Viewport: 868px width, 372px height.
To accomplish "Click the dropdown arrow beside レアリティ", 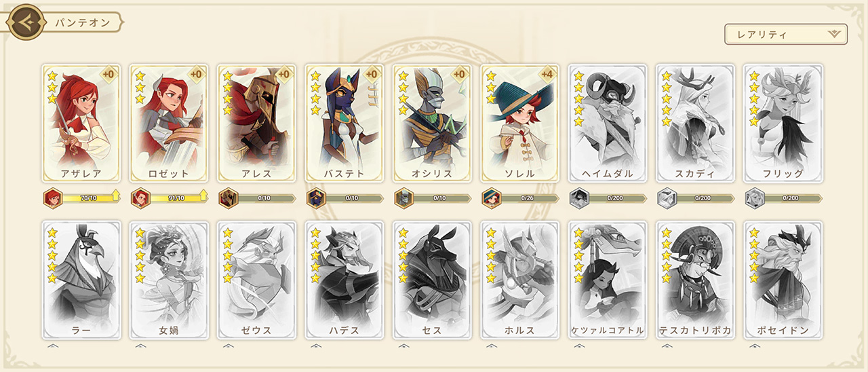I will tap(834, 34).
